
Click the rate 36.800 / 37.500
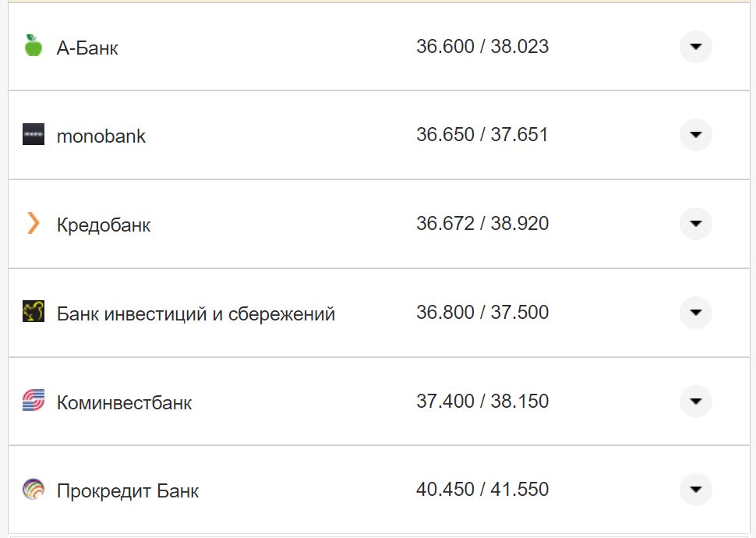pos(483,312)
